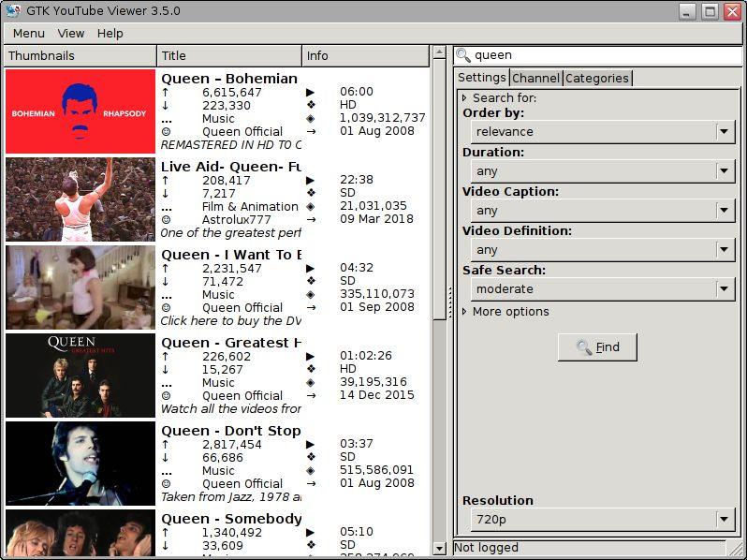Close the GTK YouTube Viewer window
747x560 pixels.
732,11
